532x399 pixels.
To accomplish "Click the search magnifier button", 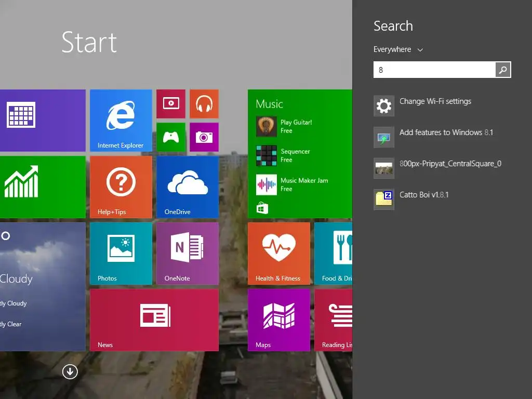I will click(x=503, y=70).
